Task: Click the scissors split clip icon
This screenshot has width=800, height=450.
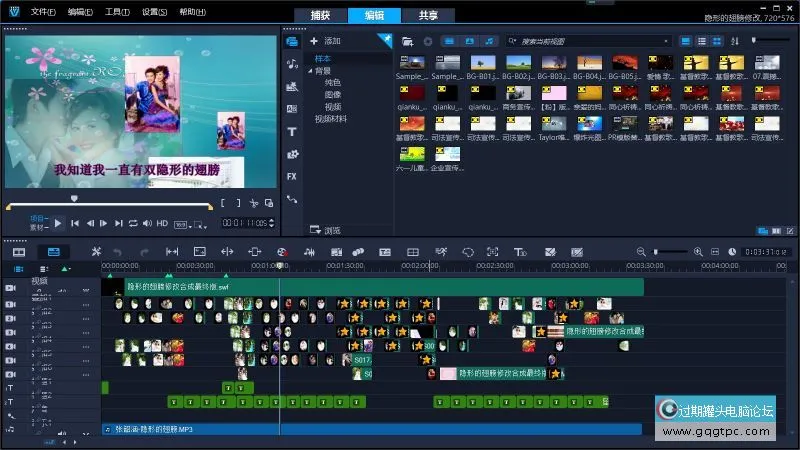Action: [x=254, y=203]
